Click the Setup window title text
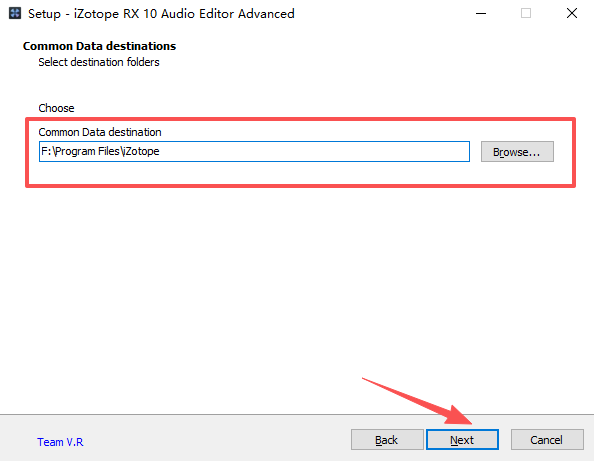This screenshot has height=461, width=594. (161, 14)
